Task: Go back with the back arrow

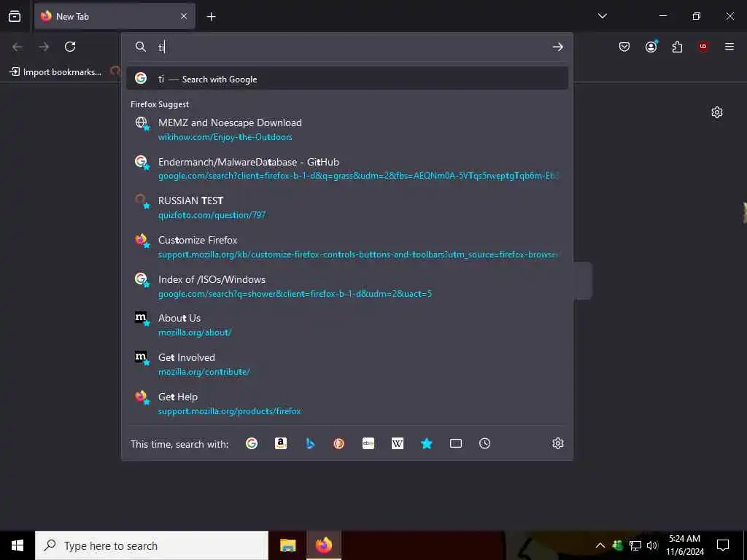Action: [18, 47]
